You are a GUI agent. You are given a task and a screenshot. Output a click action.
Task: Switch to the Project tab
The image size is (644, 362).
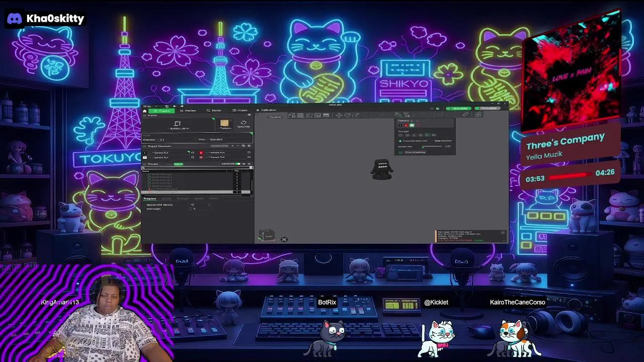[x=239, y=110]
